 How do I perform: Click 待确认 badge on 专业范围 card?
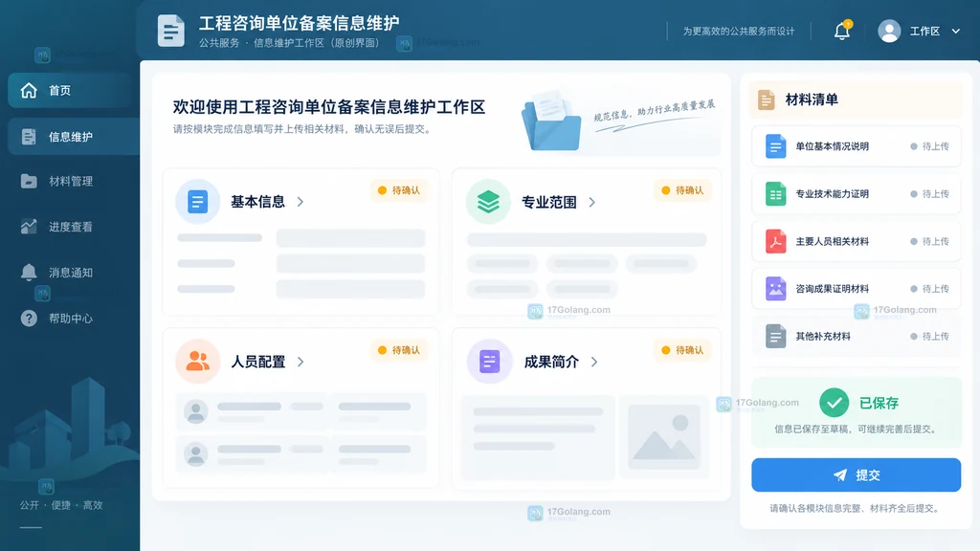pyautogui.click(x=682, y=190)
